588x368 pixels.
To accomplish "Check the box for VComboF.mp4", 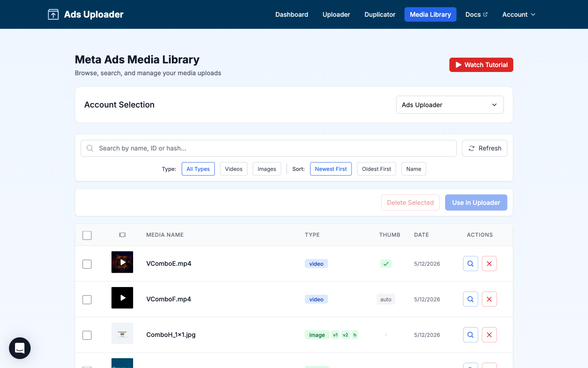I will pyautogui.click(x=87, y=300).
